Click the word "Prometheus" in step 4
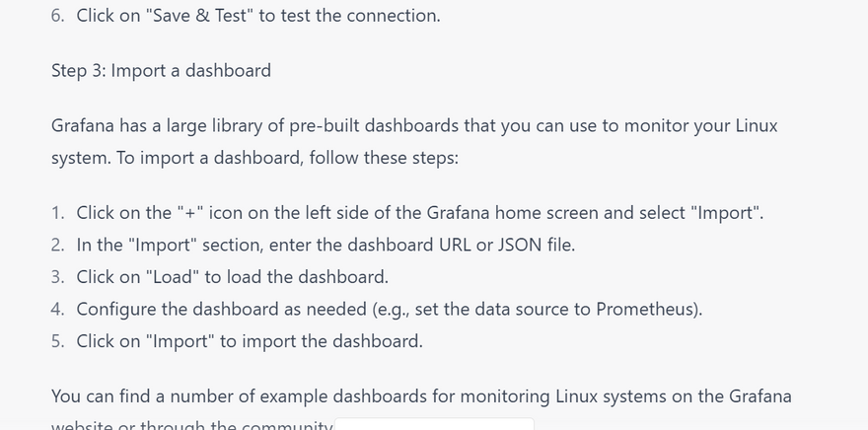Viewport: 868px width, 430px height. 648,309
